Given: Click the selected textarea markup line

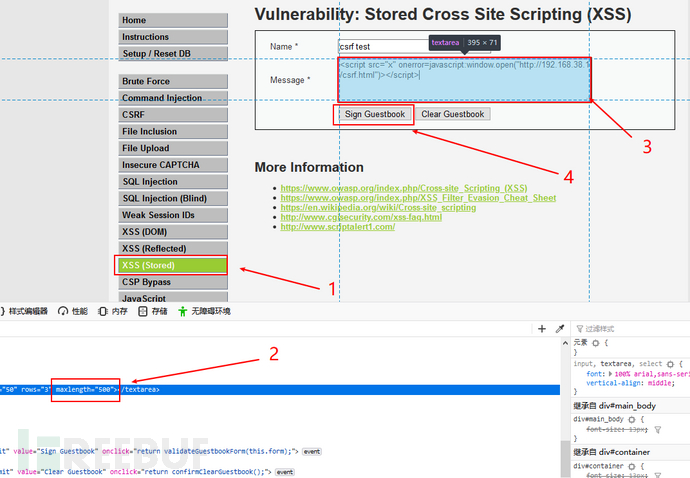Looking at the screenshot, I should (x=280, y=390).
